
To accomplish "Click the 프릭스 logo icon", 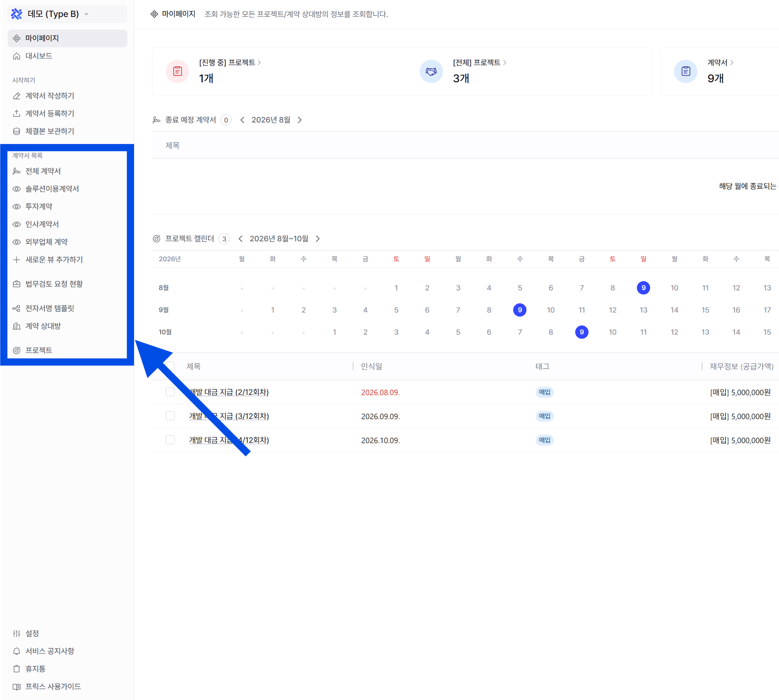I will (17, 14).
